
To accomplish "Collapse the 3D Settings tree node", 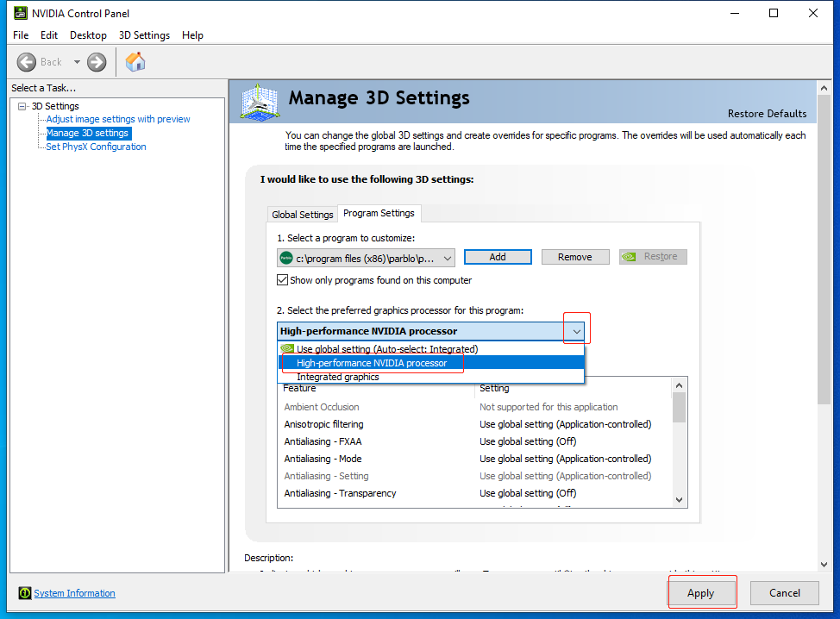I will click(x=22, y=106).
